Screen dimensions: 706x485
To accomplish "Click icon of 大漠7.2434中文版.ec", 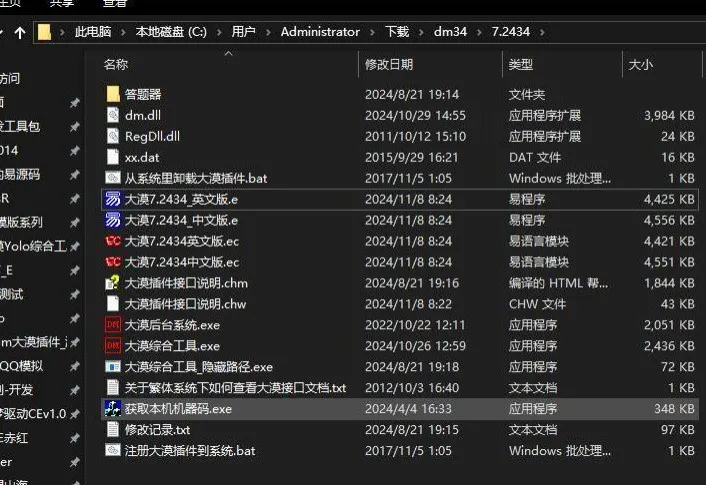I will (x=113, y=262).
